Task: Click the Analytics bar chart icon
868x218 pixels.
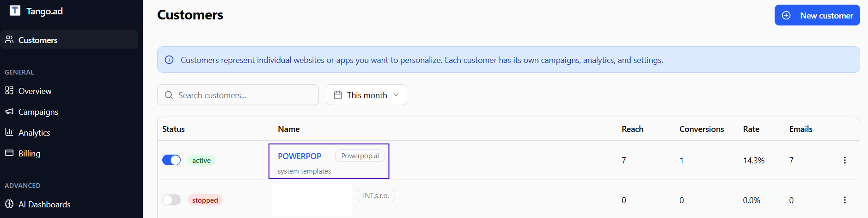Action: tap(9, 132)
